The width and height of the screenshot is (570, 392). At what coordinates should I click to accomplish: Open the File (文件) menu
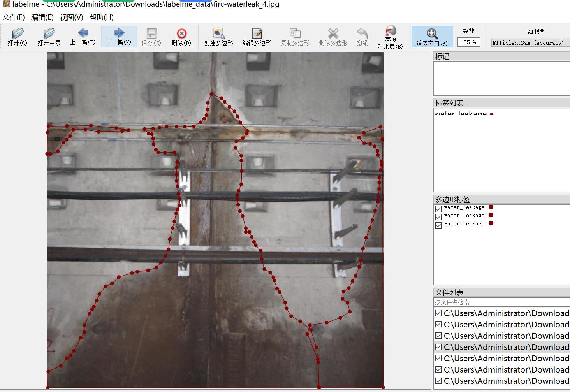(14, 18)
